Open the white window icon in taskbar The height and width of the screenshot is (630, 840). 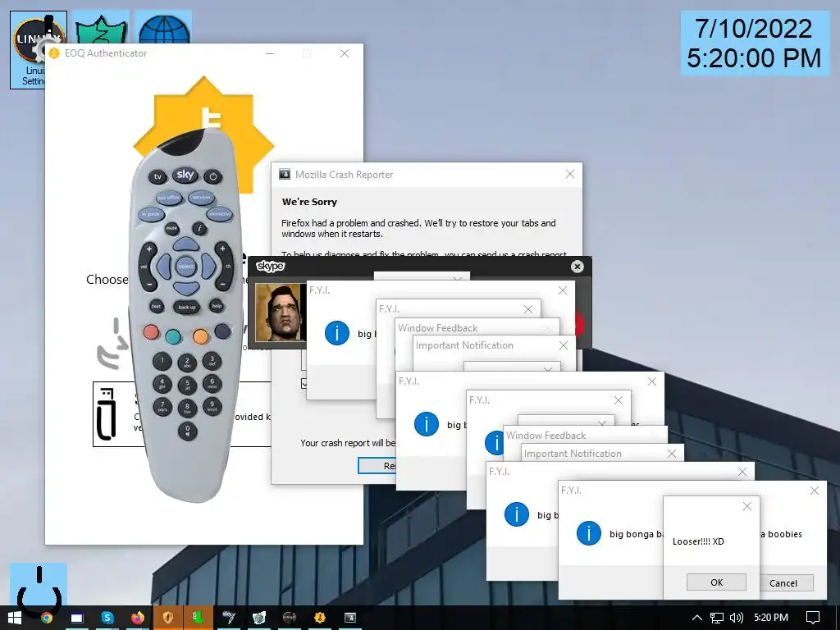coord(76,618)
